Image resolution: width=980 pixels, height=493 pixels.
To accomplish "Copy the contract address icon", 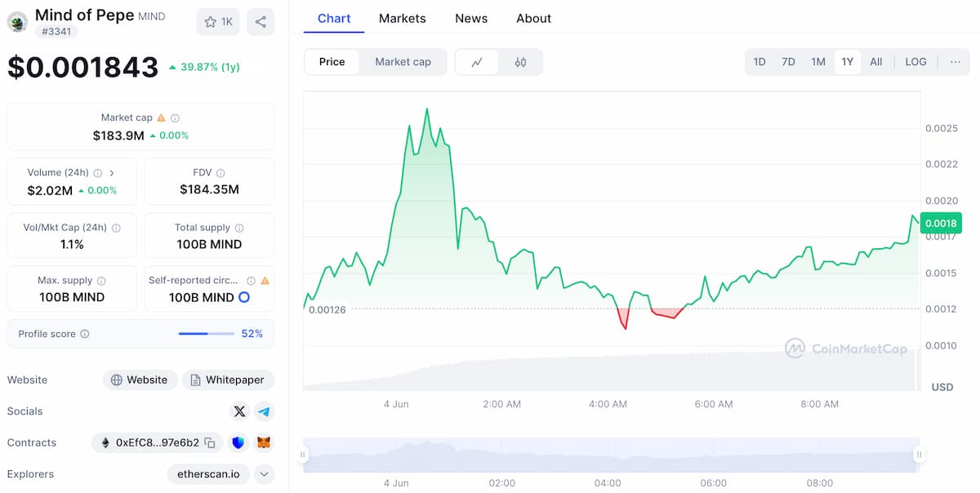I will pyautogui.click(x=210, y=443).
